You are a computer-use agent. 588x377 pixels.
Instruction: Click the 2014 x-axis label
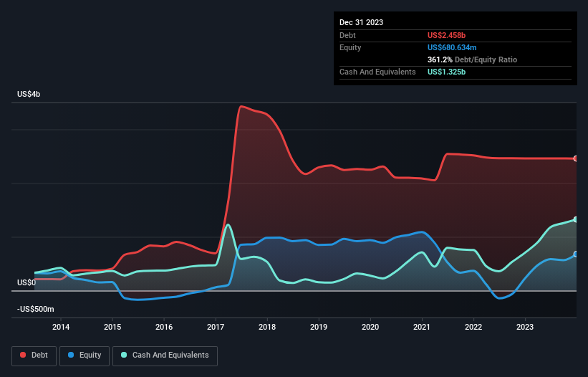tap(61, 327)
